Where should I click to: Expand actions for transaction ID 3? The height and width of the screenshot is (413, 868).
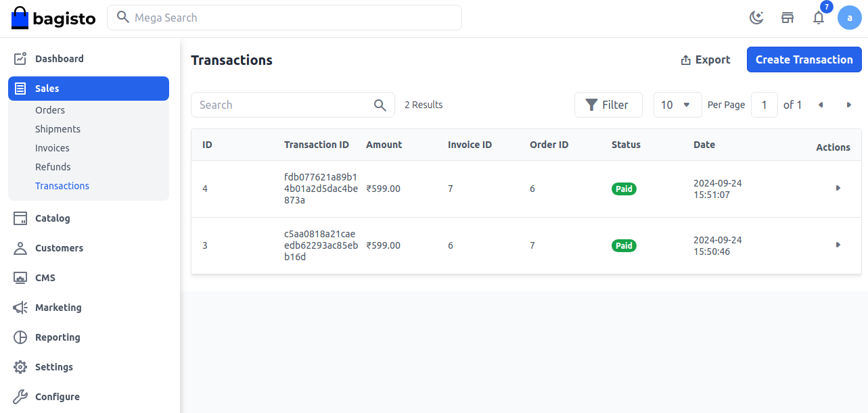coord(838,245)
